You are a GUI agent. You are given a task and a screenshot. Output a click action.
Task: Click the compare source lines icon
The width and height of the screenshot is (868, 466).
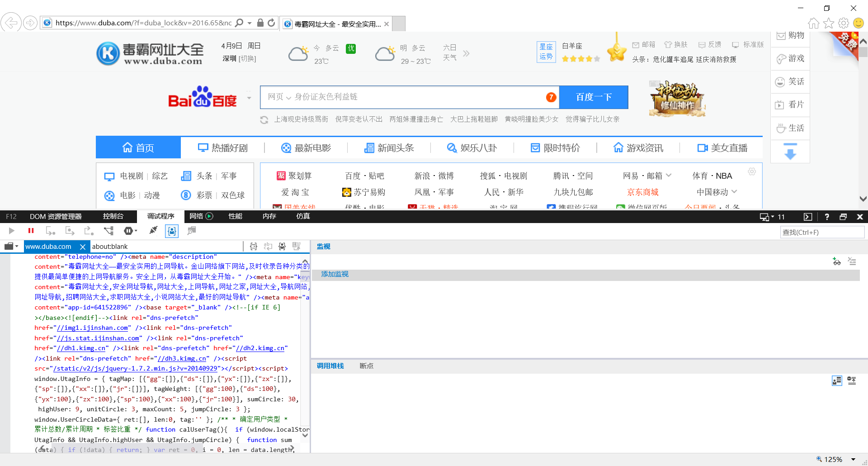[x=297, y=246]
